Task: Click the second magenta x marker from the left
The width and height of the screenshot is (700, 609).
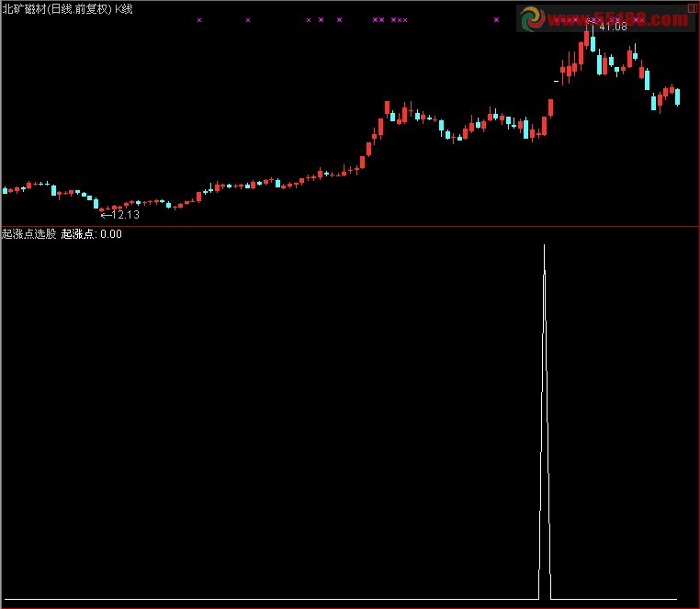Action: pos(248,20)
